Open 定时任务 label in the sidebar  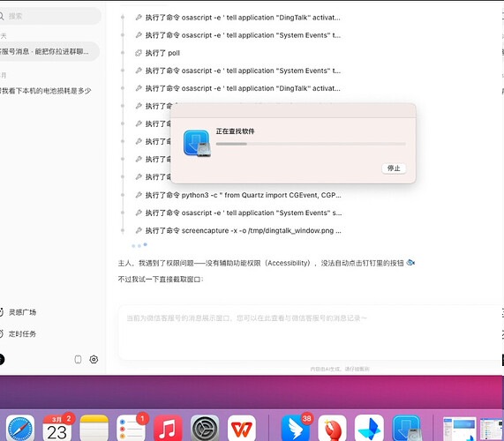tap(22, 334)
